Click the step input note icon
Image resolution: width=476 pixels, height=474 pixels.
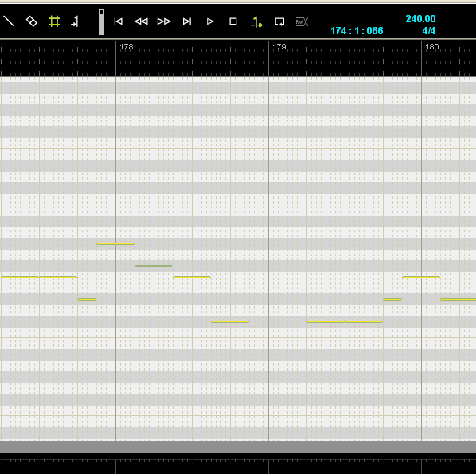coord(75,21)
